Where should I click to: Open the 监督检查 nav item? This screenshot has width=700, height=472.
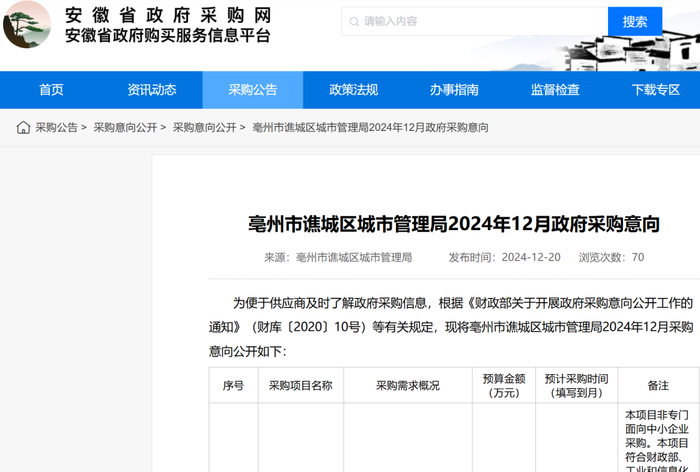(x=555, y=90)
